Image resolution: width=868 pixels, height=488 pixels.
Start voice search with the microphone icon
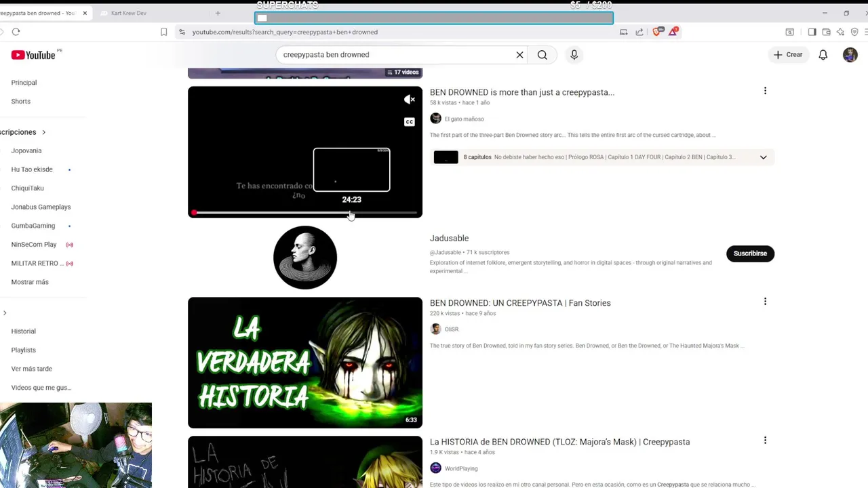pos(574,55)
